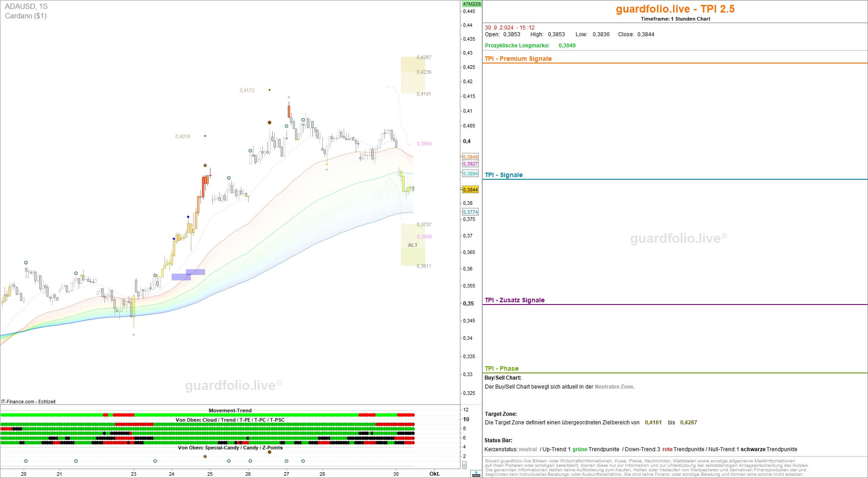Screen dimensions: 868x478
Task: Click the TPI - Zusatz Signale section header
Action: [514, 300]
